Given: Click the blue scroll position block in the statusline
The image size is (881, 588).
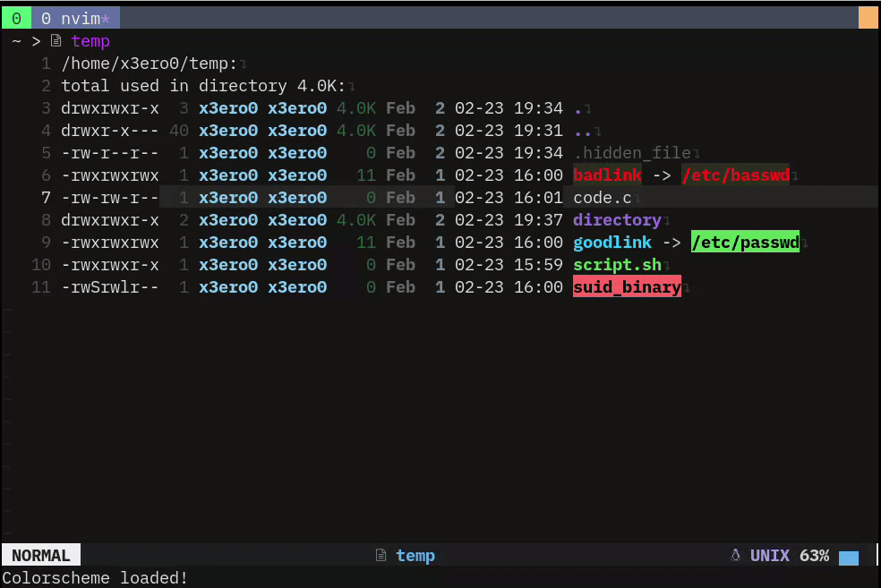Looking at the screenshot, I should pyautogui.click(x=849, y=558).
